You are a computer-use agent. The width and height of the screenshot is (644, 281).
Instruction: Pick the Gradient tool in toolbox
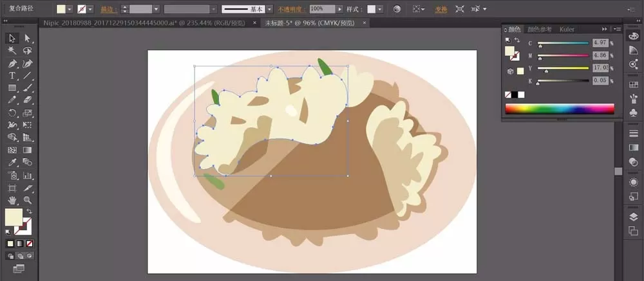coord(28,150)
